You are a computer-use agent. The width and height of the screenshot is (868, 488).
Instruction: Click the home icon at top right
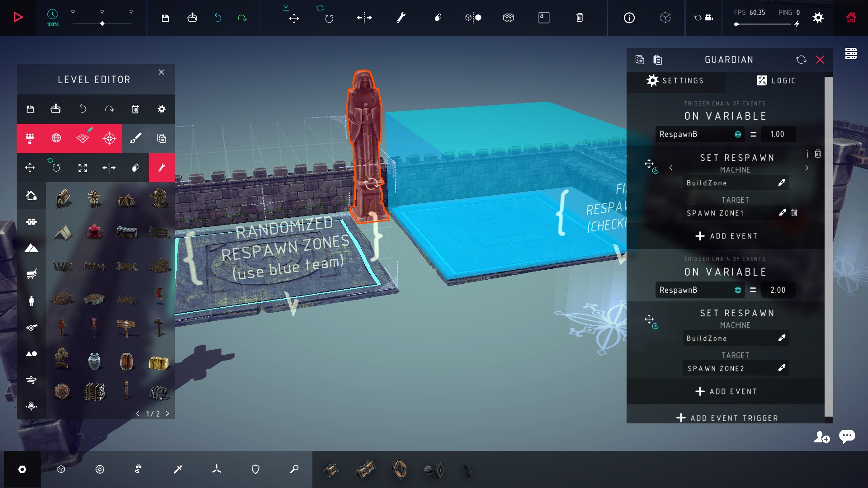(x=851, y=18)
